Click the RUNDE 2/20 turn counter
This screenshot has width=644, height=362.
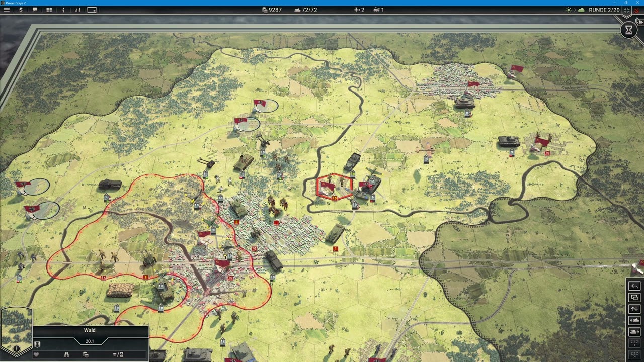pos(604,10)
